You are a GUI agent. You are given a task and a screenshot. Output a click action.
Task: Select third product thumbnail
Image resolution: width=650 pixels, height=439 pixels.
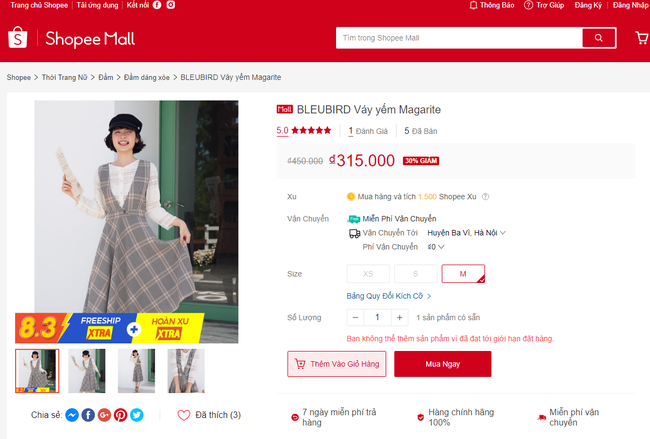136,371
